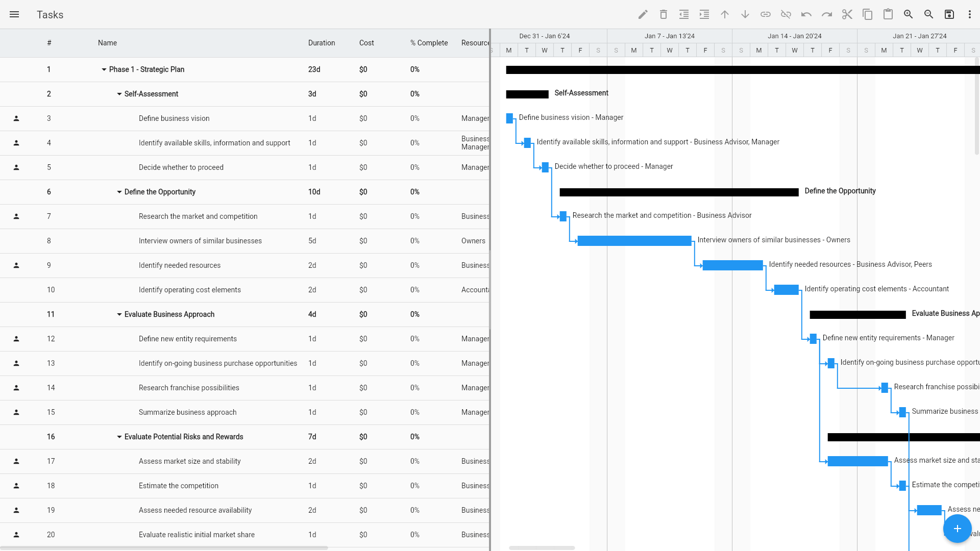This screenshot has width=980, height=551.
Task: Click the 23d duration of Phase 1
Action: tap(314, 69)
